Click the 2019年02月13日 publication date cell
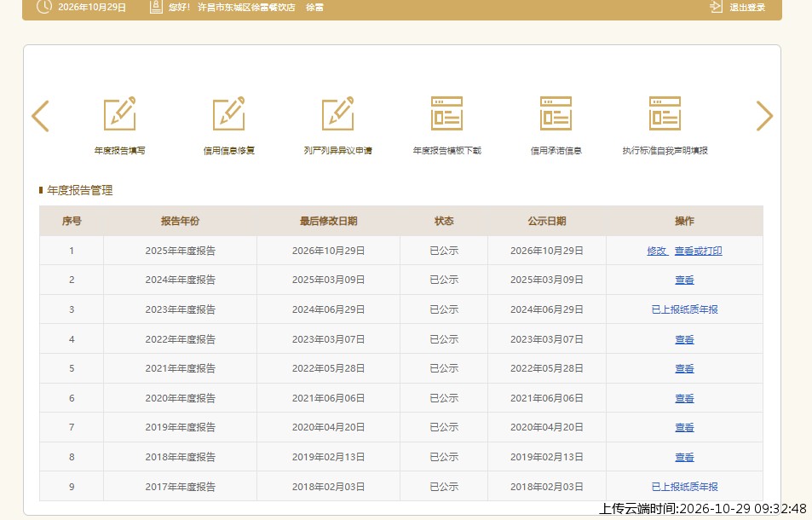 click(547, 457)
